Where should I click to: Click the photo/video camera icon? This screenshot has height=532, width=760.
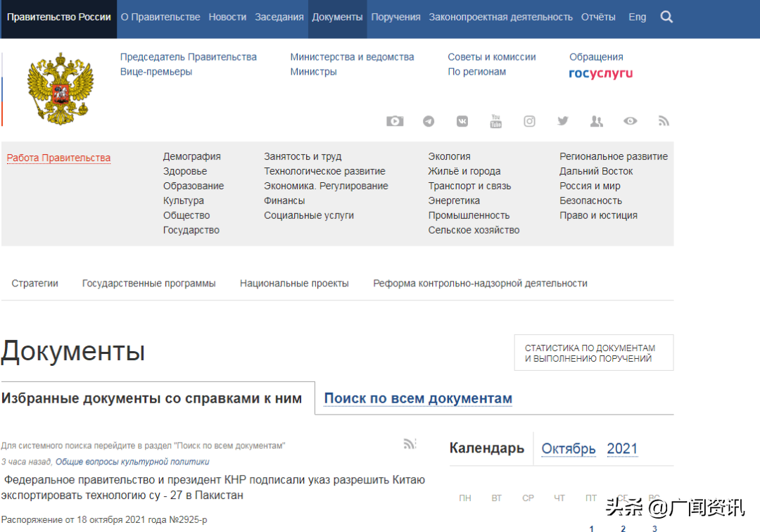[395, 121]
